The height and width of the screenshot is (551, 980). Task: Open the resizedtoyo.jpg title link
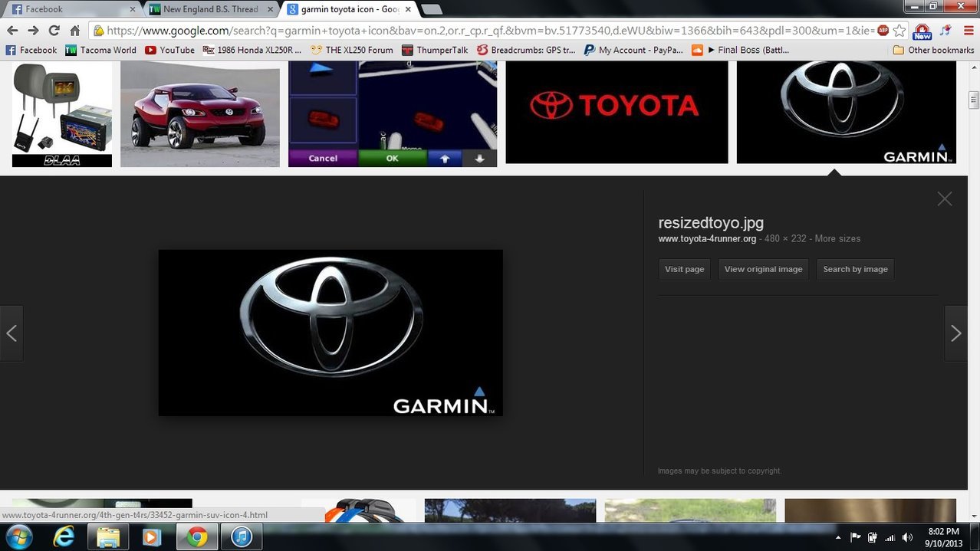(711, 223)
